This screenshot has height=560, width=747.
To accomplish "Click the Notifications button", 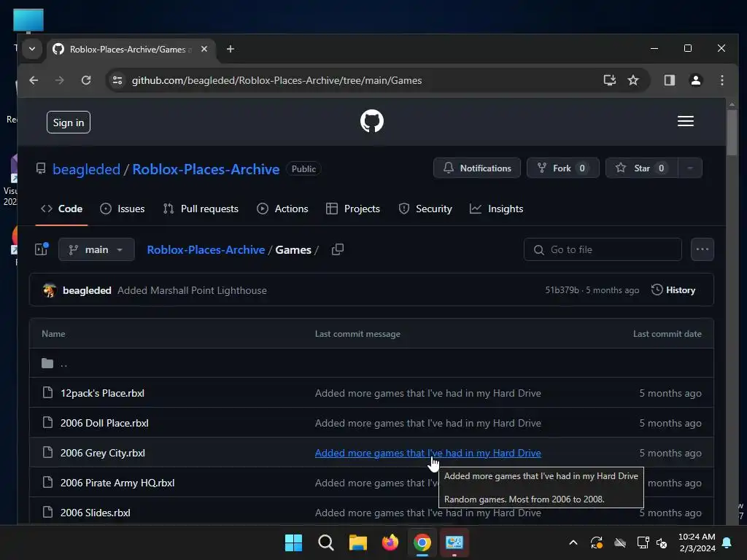I will (x=477, y=168).
